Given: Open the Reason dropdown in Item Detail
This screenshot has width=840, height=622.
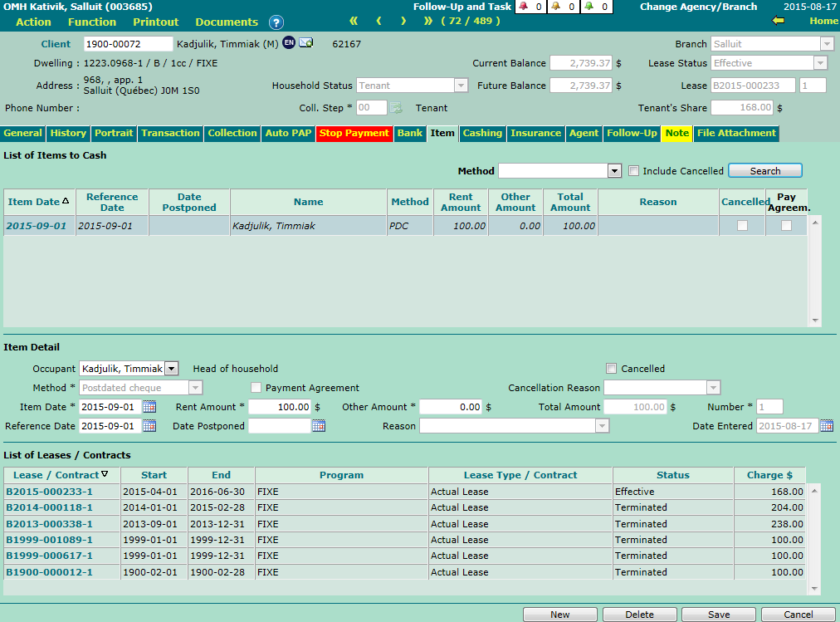Looking at the screenshot, I should (x=602, y=426).
